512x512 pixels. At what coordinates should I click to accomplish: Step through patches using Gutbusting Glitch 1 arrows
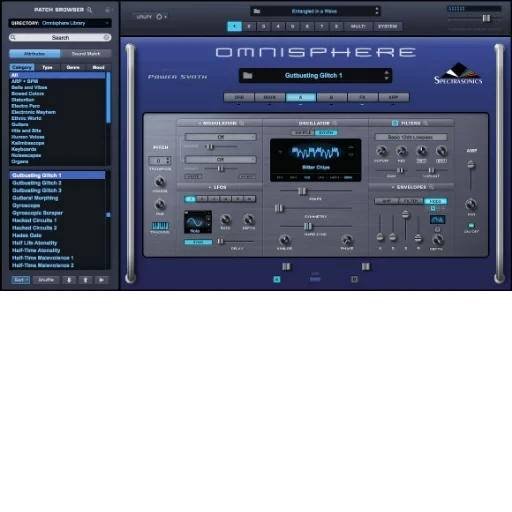click(x=386, y=75)
